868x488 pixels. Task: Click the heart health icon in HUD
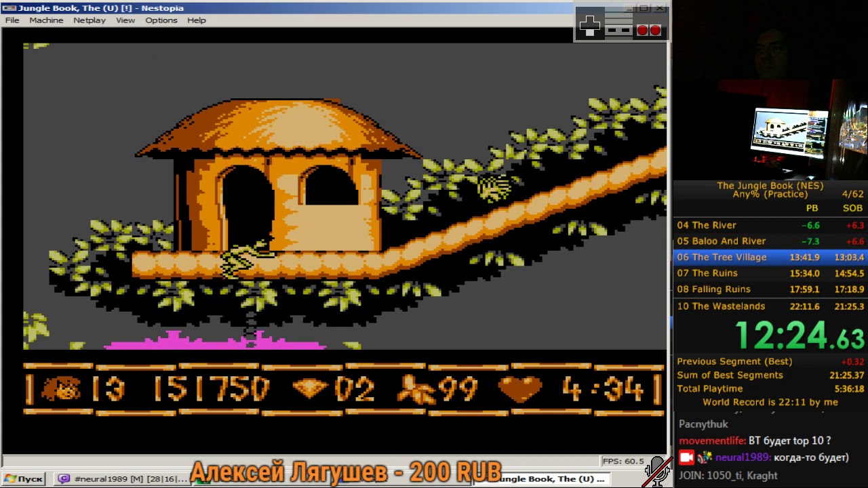coord(520,389)
